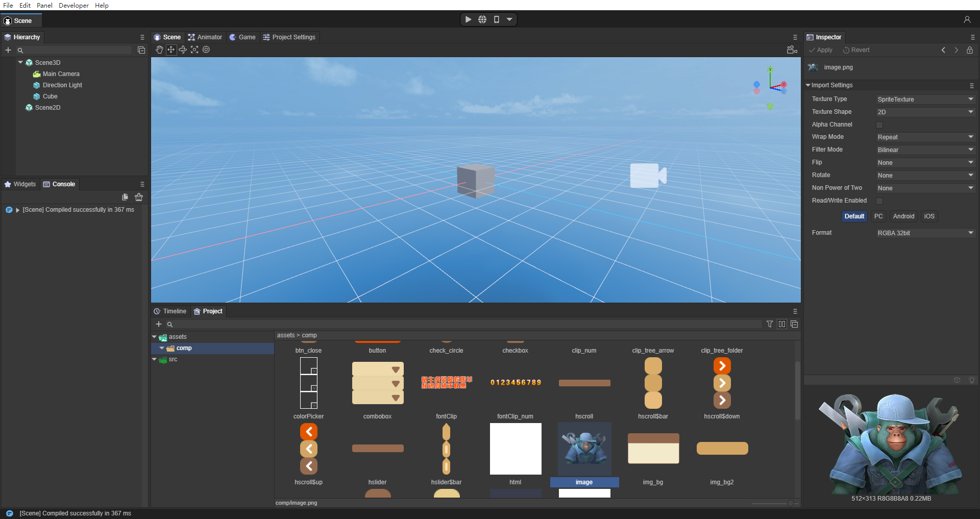Open browser preview globe icon
The width and height of the screenshot is (980, 519).
(x=482, y=19)
